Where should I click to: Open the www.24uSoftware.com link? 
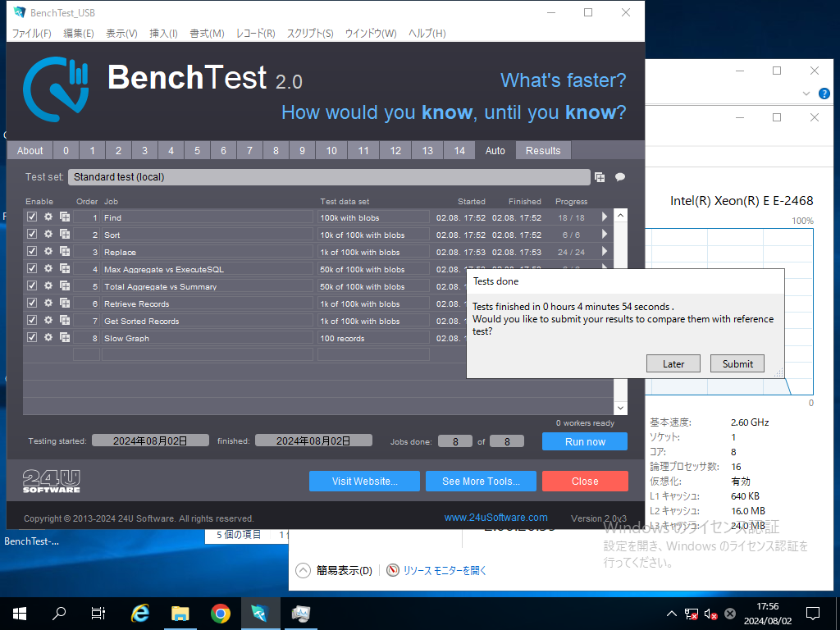pos(496,518)
